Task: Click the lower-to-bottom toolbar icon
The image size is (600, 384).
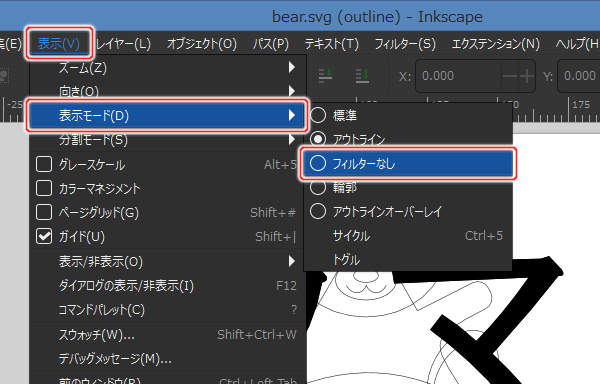Action: point(362,75)
